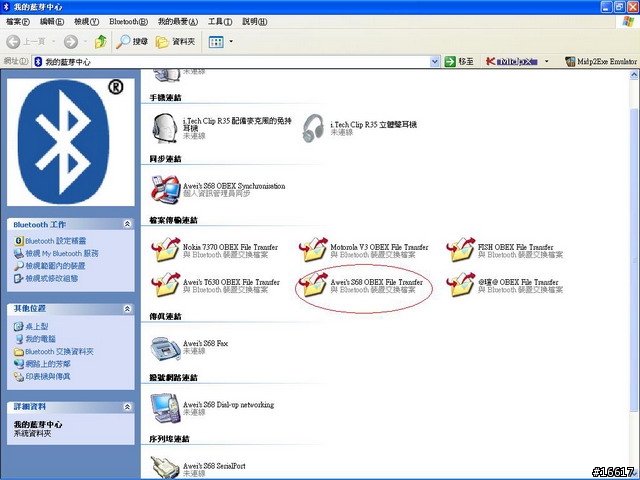640x480 pixels.
Task: Collapse the 其他位置 panel
Action: point(127,309)
